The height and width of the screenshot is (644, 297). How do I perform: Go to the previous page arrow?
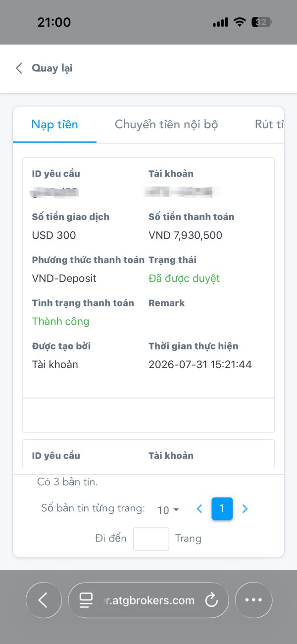(199, 508)
